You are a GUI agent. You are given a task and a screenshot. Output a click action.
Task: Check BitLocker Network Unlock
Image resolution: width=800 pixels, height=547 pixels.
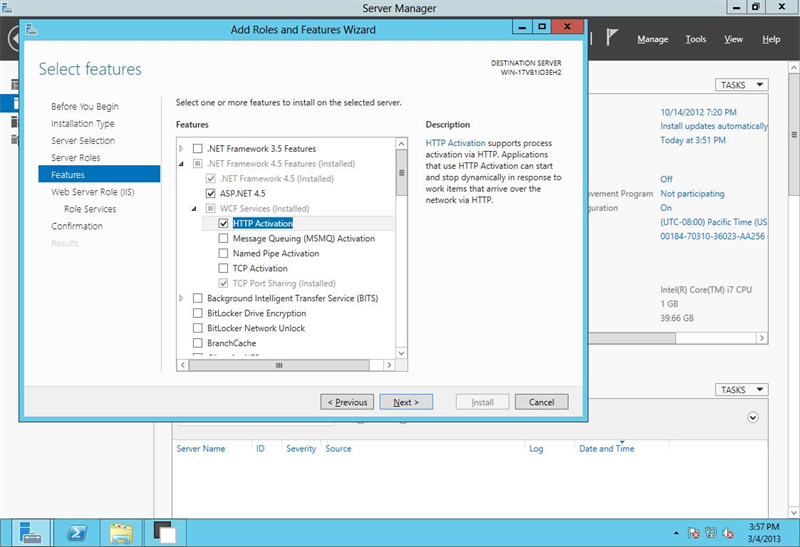tap(197, 328)
